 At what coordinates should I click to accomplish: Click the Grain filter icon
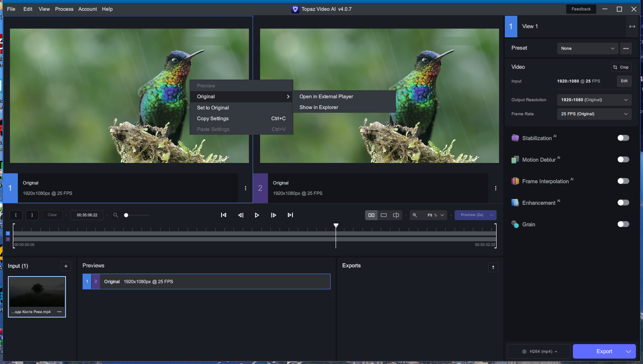coord(515,224)
